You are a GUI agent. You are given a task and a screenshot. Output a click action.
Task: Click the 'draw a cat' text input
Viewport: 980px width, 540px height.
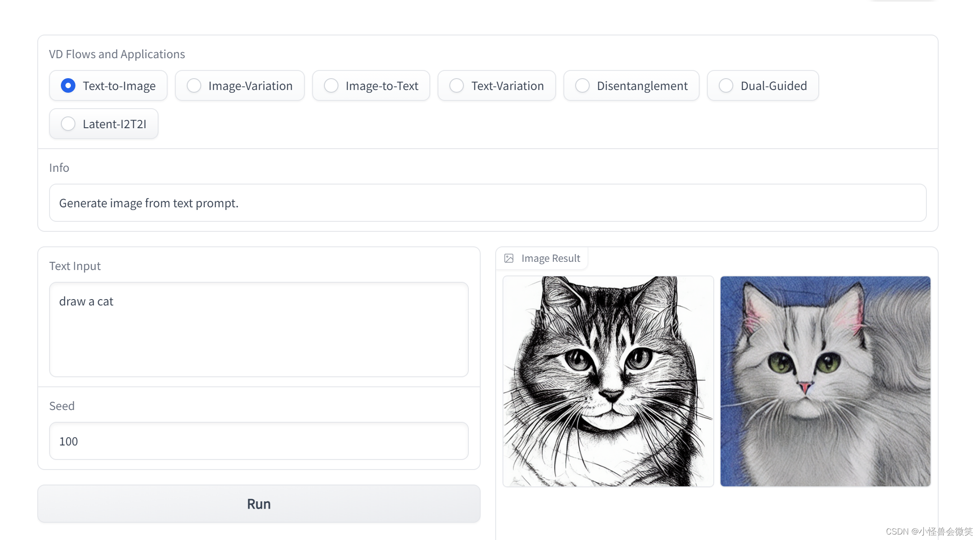click(x=259, y=329)
